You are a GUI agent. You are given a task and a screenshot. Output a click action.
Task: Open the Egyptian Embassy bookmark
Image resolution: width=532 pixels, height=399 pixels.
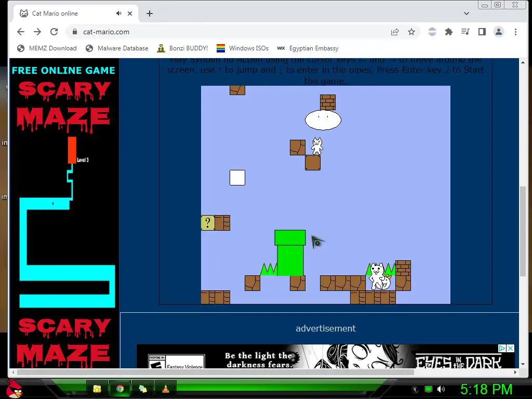click(x=308, y=48)
